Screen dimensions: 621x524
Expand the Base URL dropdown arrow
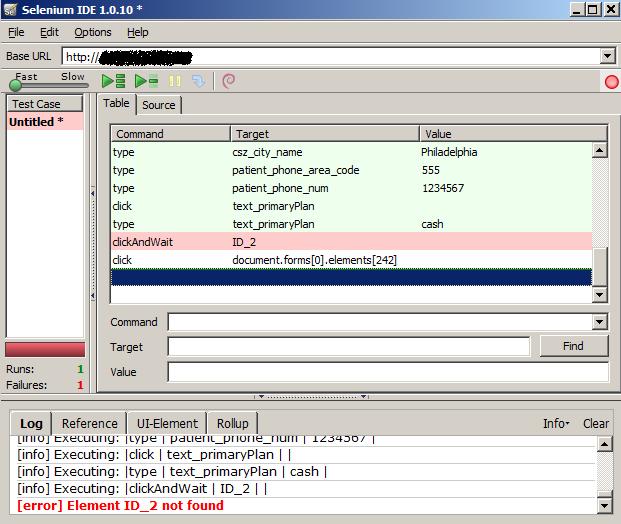608,56
